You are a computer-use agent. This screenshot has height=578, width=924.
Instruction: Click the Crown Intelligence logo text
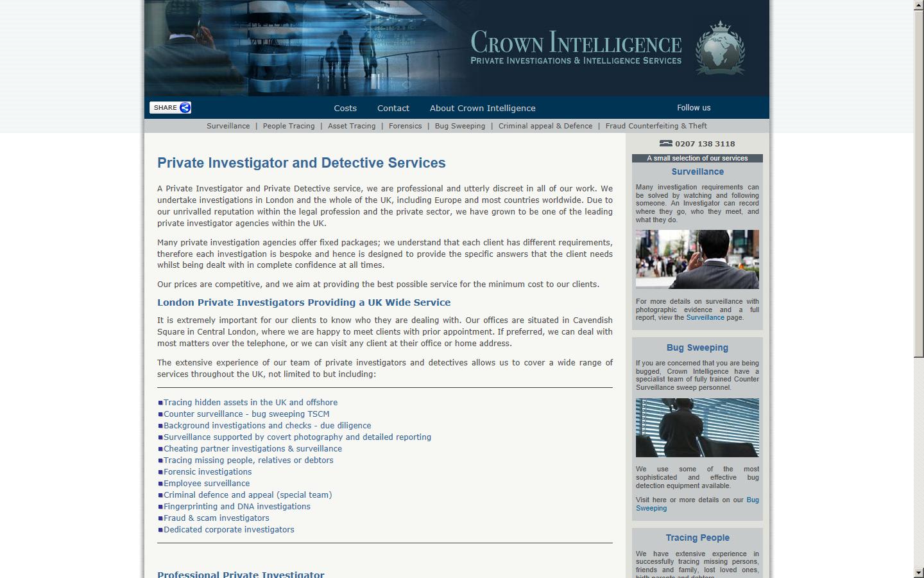576,45
